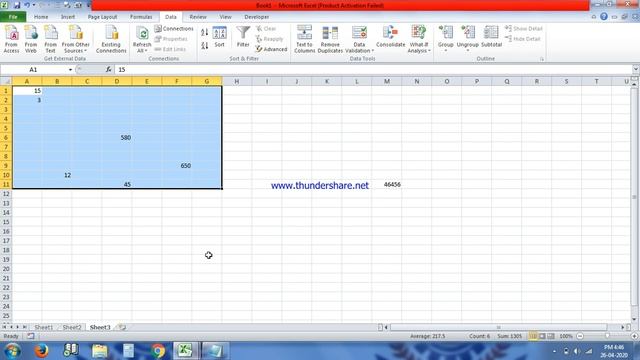
Task: Open Connections in Data ribbon
Action: (174, 29)
